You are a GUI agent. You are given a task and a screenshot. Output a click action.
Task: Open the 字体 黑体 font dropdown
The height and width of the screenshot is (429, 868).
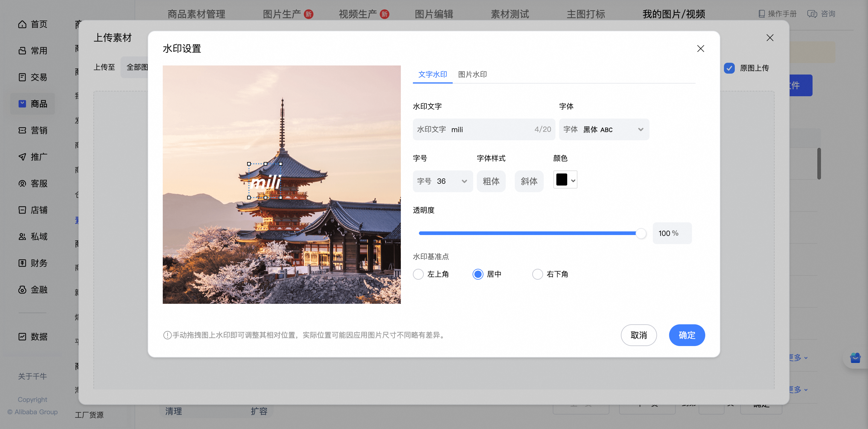tap(604, 129)
